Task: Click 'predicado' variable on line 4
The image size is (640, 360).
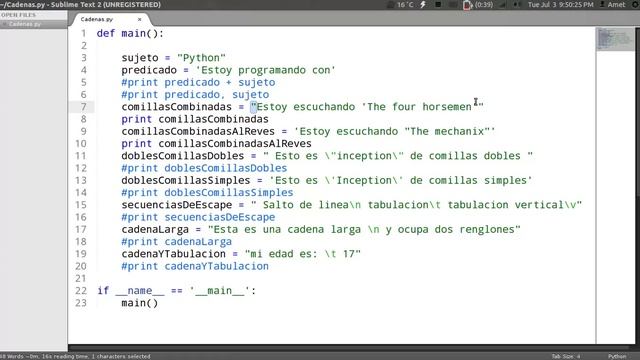Action: (149, 70)
